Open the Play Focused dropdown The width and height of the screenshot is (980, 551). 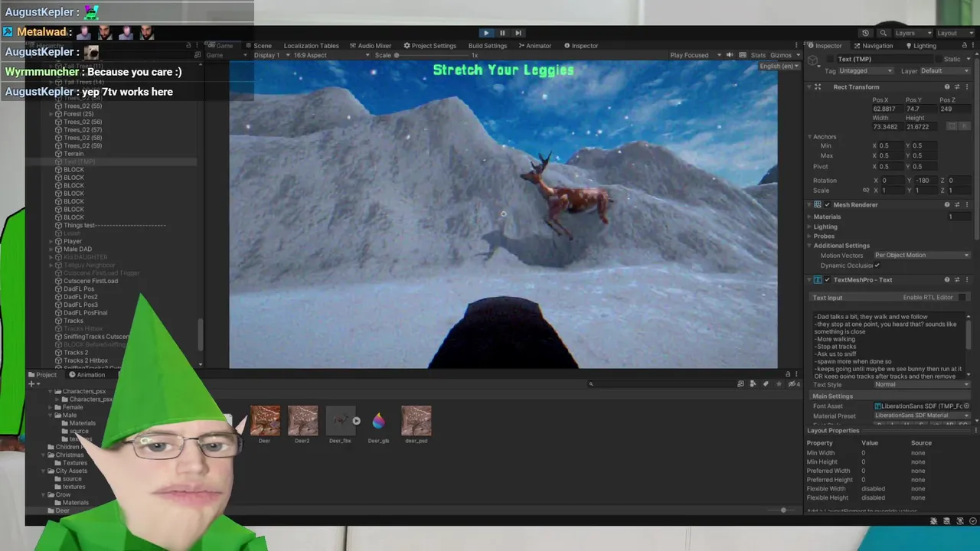coord(695,55)
